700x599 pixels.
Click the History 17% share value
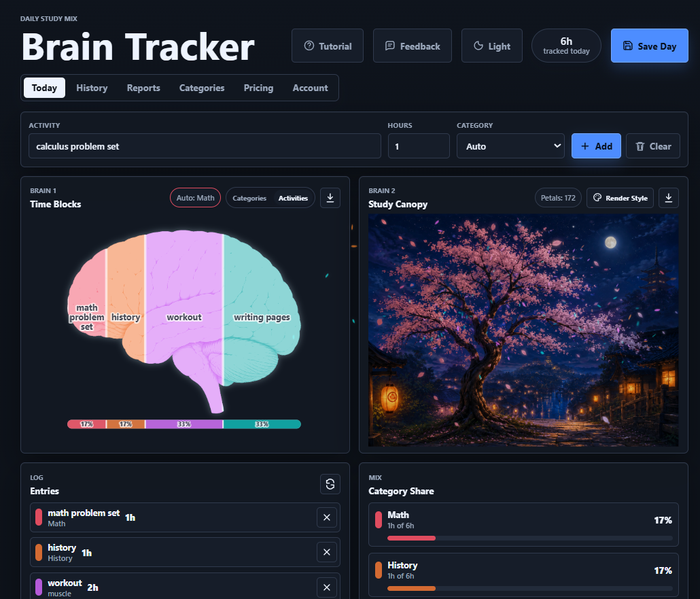663,570
